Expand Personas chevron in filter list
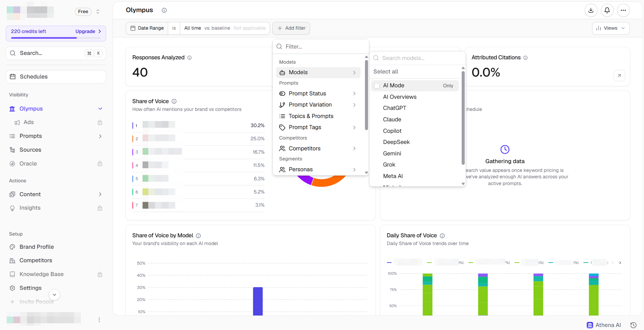The width and height of the screenshot is (644, 330). (354, 170)
